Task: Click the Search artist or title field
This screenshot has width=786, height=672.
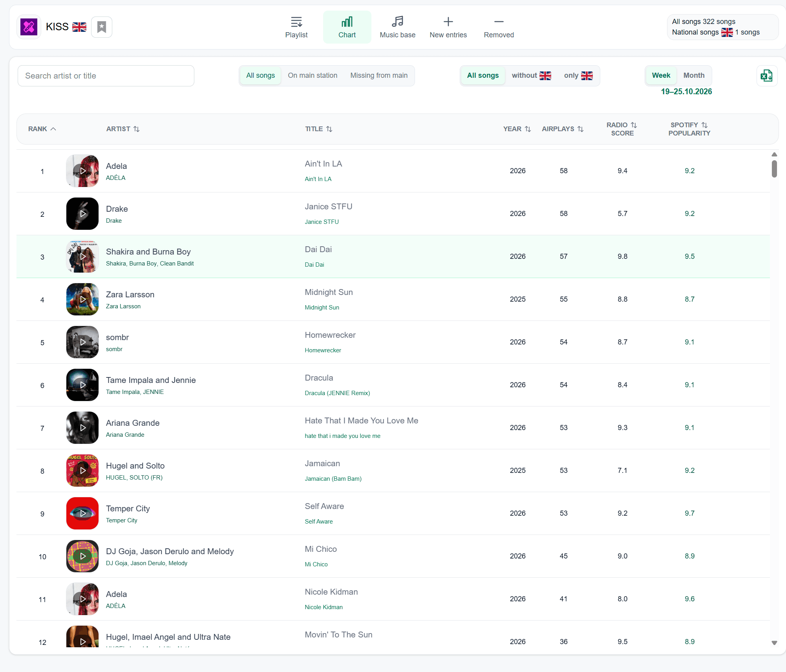Action: point(106,76)
